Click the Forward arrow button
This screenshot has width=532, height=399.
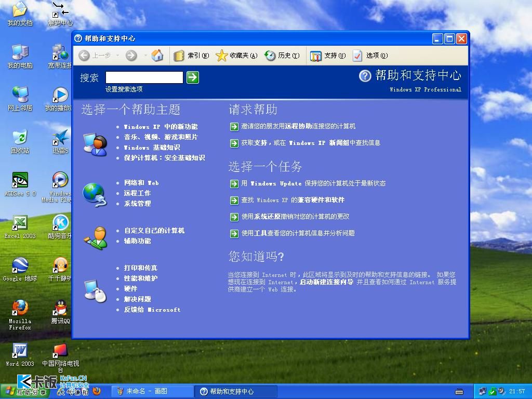pos(131,55)
